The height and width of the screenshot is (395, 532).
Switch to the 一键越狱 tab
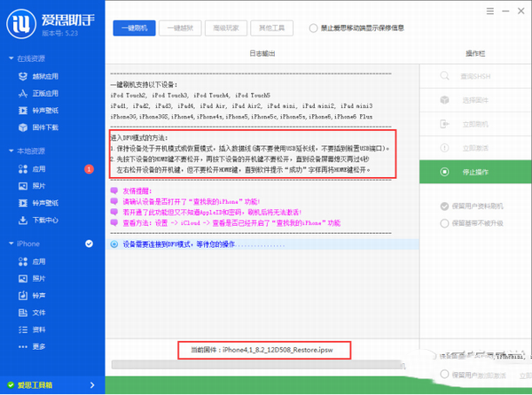pos(180,28)
